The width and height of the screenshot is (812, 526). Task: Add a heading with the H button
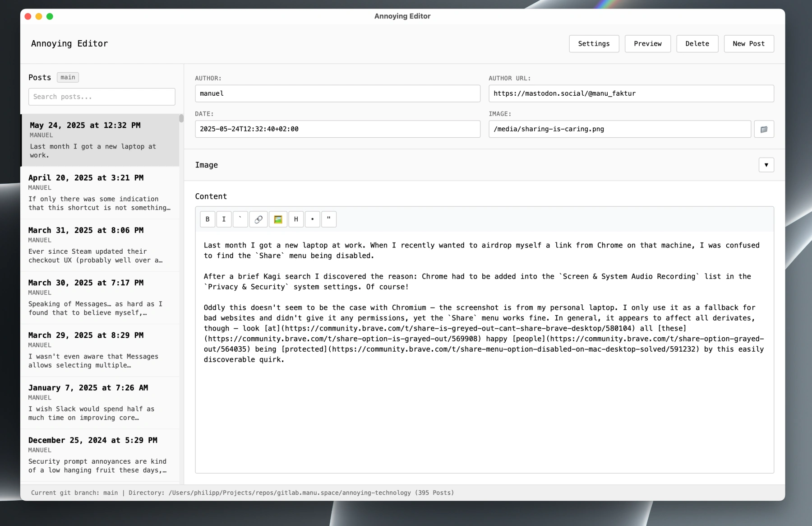tap(296, 219)
